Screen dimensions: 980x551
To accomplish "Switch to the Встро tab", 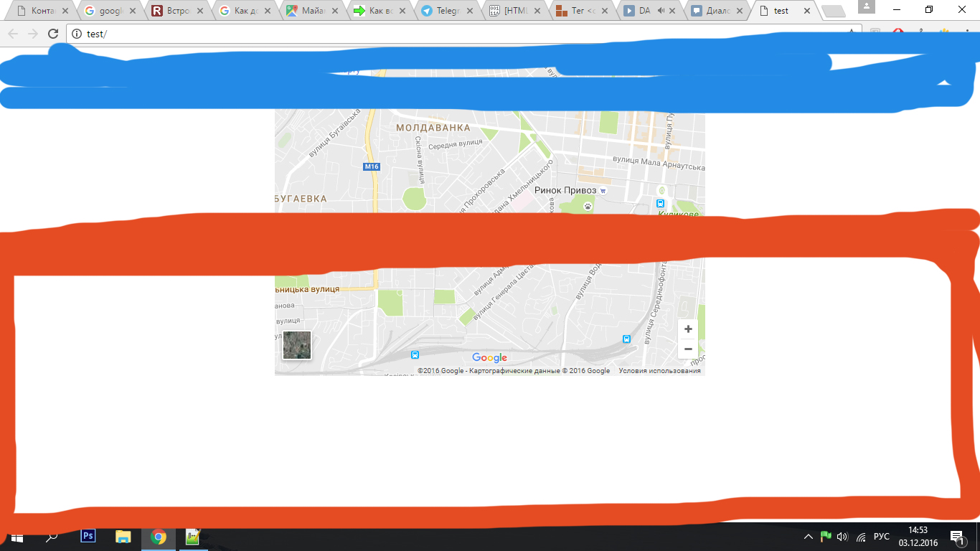I will [176, 11].
